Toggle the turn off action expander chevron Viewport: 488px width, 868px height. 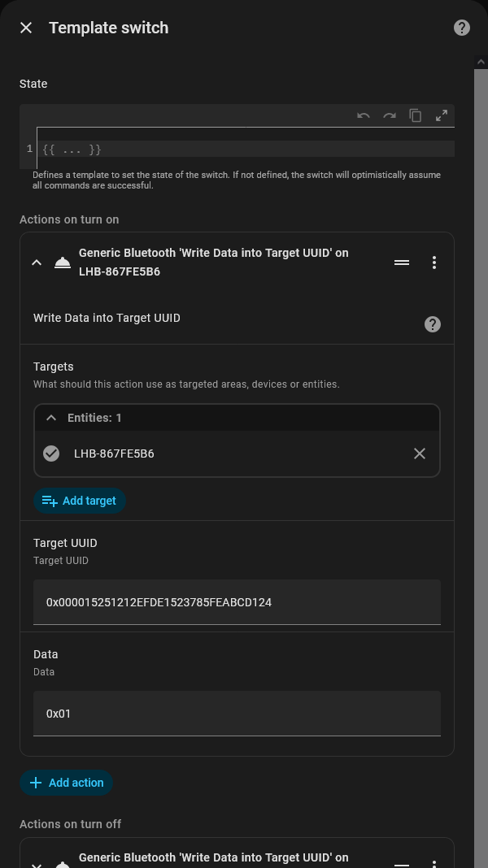pyautogui.click(x=37, y=863)
